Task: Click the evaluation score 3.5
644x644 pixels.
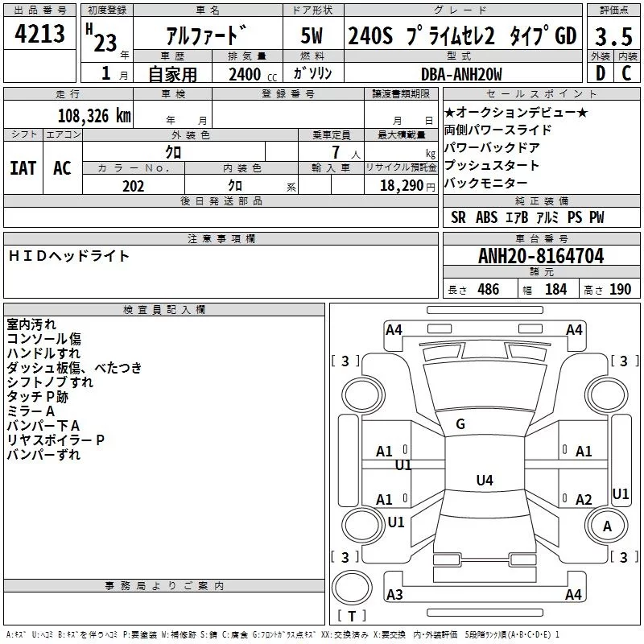Action: coord(613,36)
